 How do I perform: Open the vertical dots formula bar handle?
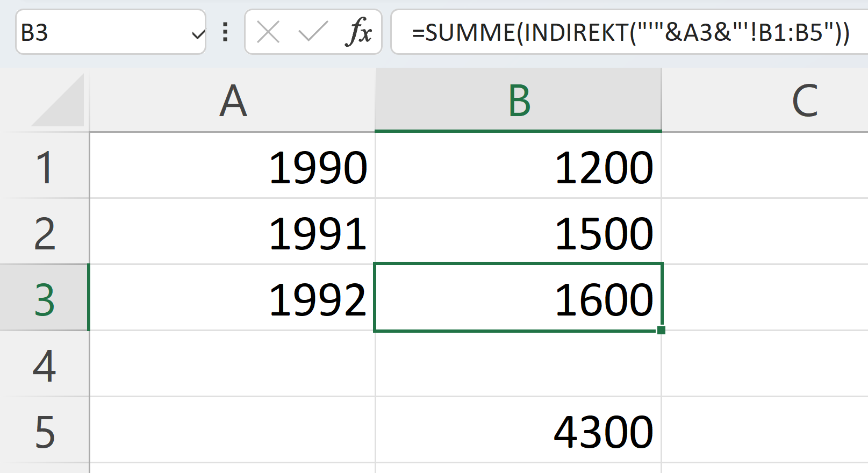click(x=225, y=32)
